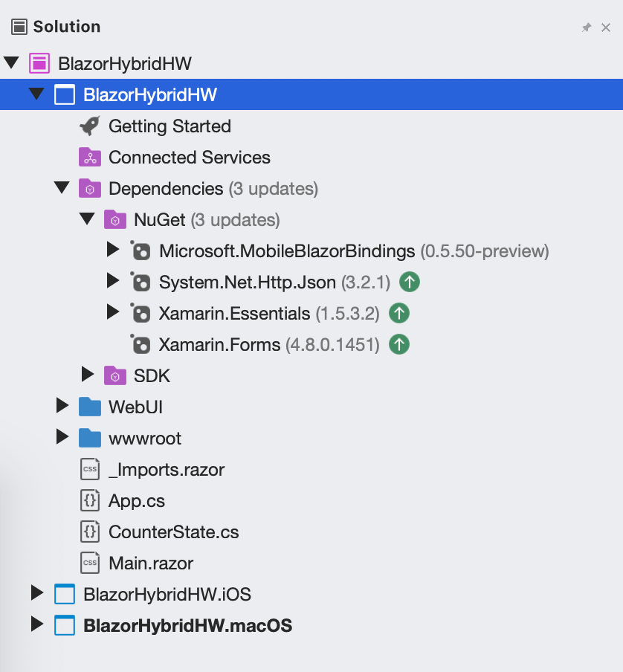
Task: Click the selected BlazorHybridHW project icon
Action: point(65,94)
